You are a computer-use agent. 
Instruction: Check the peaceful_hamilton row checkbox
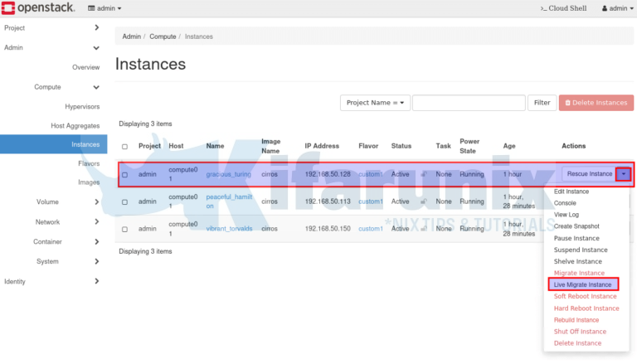[x=124, y=202]
